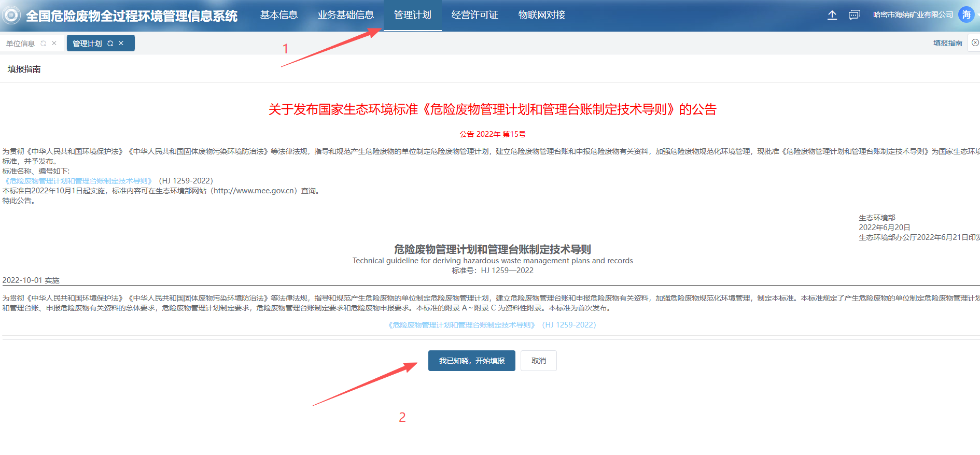Select the 管理计划 top navigation item
Image resolution: width=980 pixels, height=455 pixels.
412,15
